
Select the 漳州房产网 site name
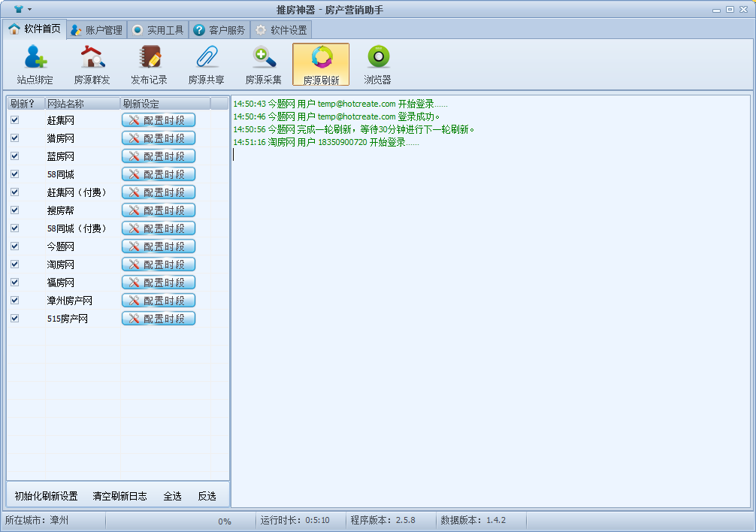click(x=69, y=301)
